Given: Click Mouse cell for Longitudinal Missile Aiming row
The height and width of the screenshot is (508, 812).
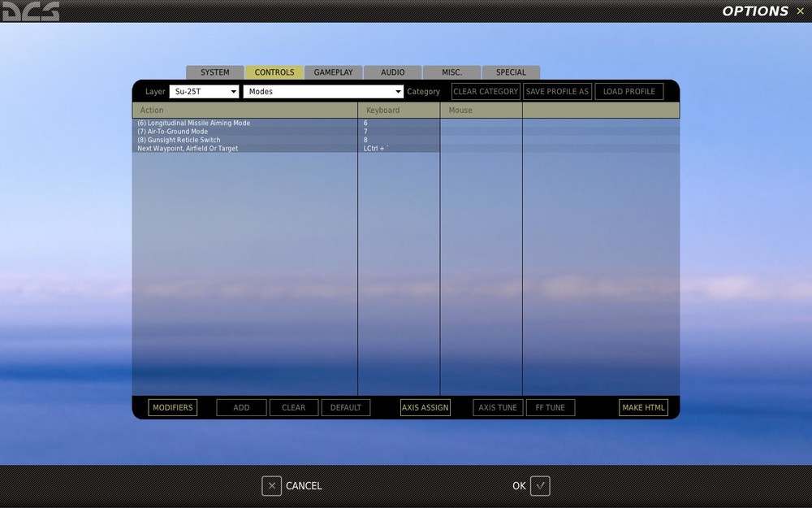Looking at the screenshot, I should point(481,123).
